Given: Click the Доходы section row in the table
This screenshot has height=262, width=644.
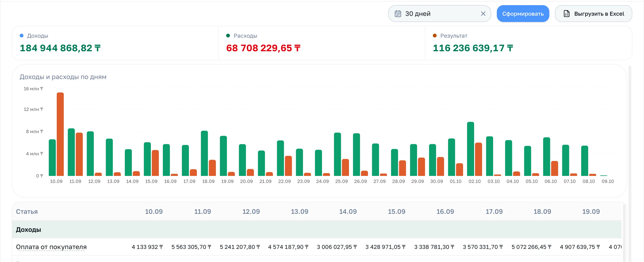Looking at the screenshot, I should pyautogui.click(x=317, y=229).
